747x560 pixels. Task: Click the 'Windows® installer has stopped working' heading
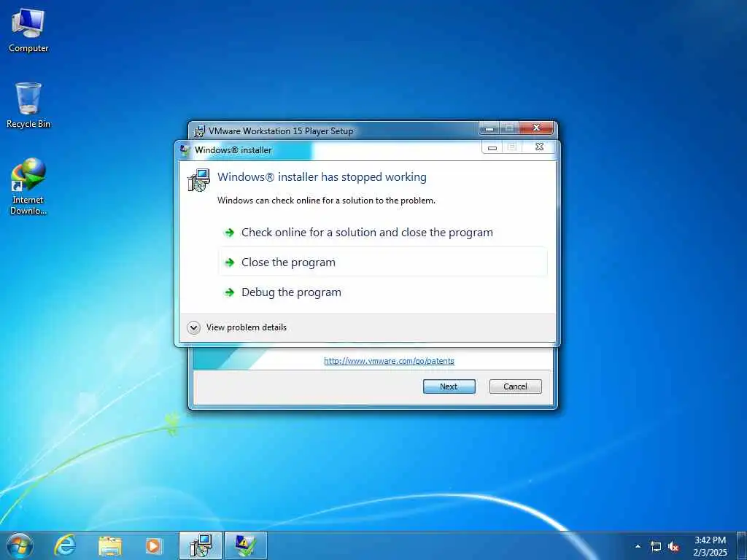click(x=322, y=177)
